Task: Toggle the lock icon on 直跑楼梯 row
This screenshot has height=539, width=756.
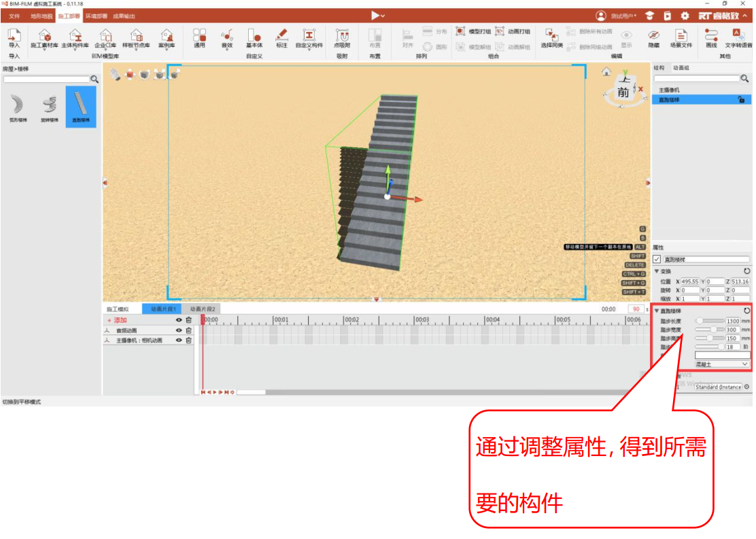Action: tap(742, 100)
